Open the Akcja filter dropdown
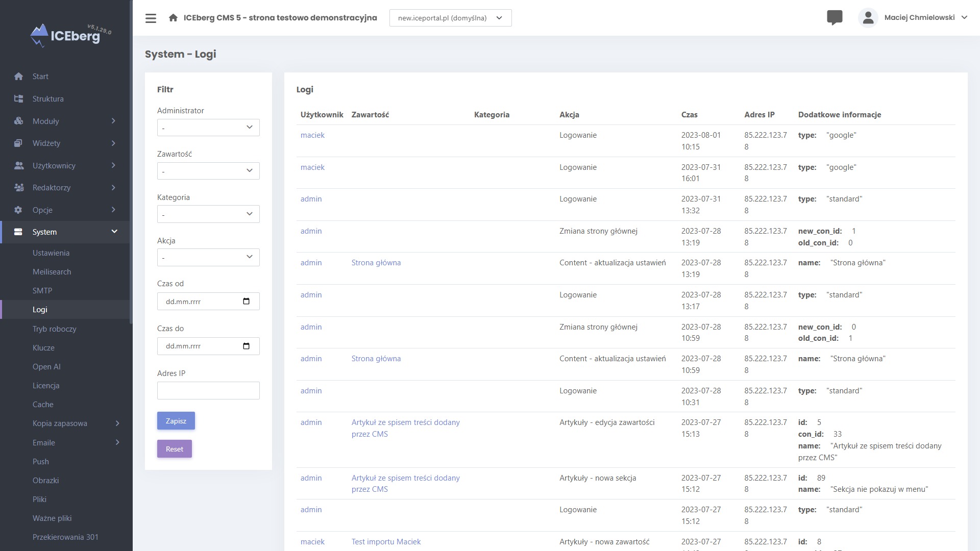 208,257
